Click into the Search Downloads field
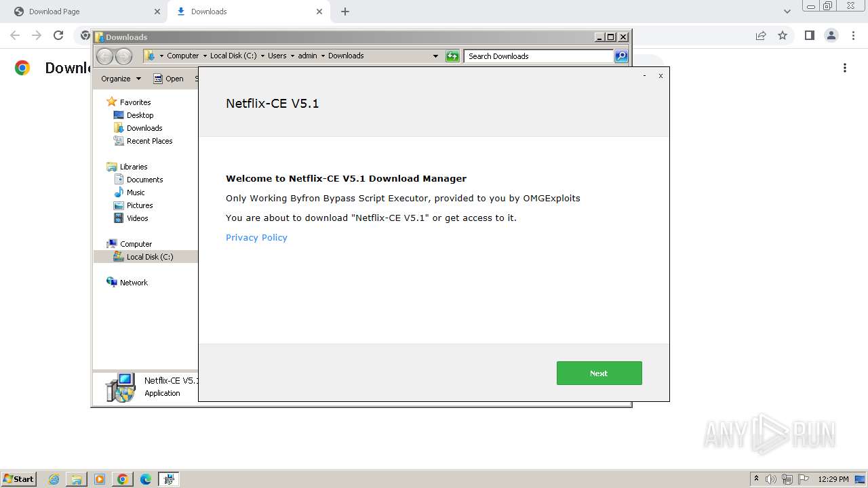The image size is (868, 488). click(x=539, y=56)
